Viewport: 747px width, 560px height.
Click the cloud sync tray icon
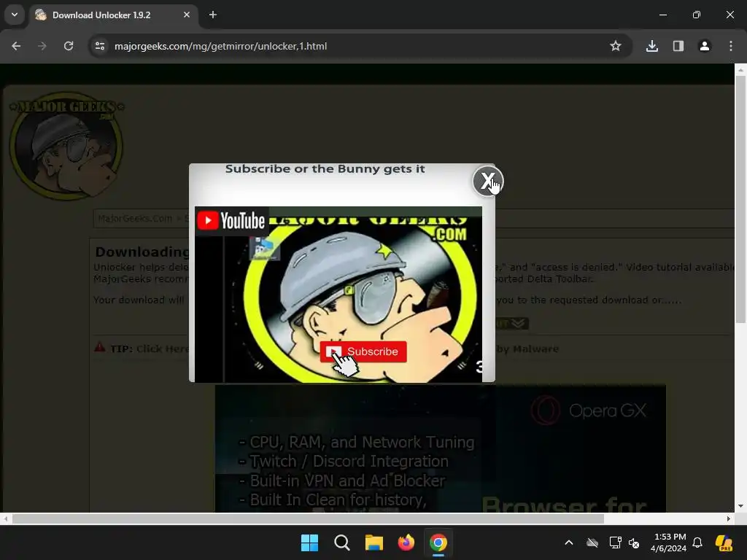click(x=592, y=542)
